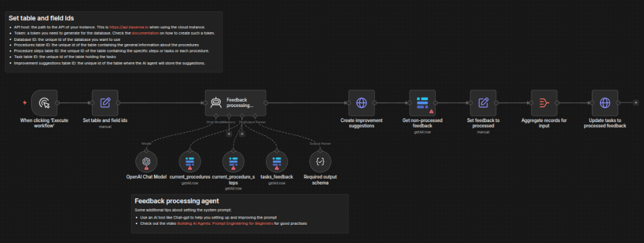Add node after 'Update tasks to processed feedback'

click(635, 103)
